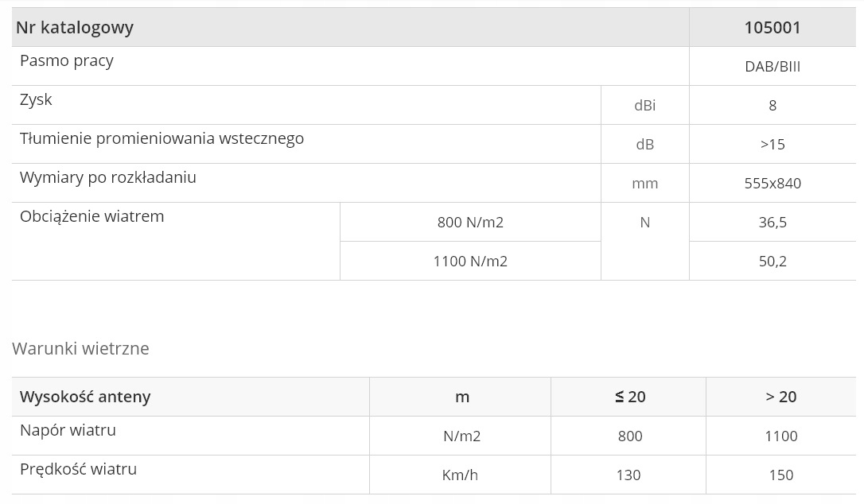Click Wymiary po rozkładaniu label
The image size is (864, 504).
coord(108,178)
